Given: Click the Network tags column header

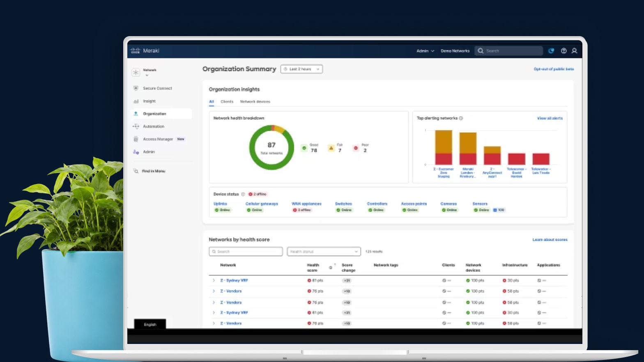Looking at the screenshot, I should 386,265.
